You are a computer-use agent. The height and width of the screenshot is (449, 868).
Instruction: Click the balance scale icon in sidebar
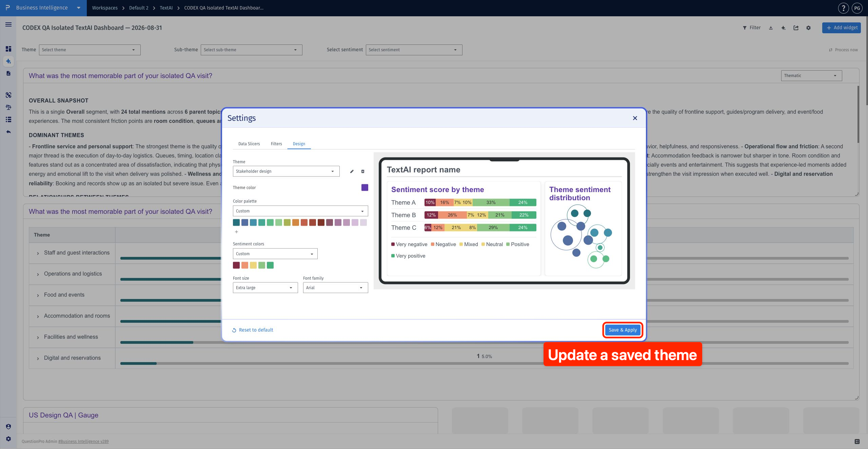8,107
